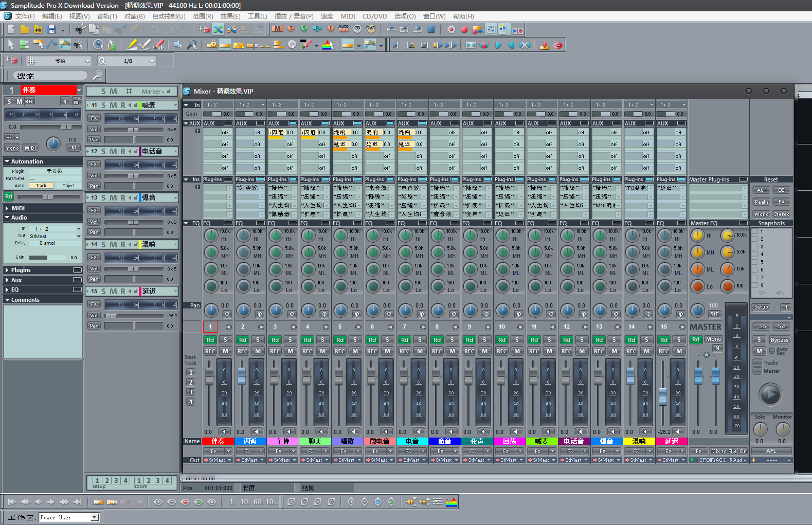Toggle the Mono button on master channel
Image resolution: width=812 pixels, height=525 pixels.
[713, 339]
